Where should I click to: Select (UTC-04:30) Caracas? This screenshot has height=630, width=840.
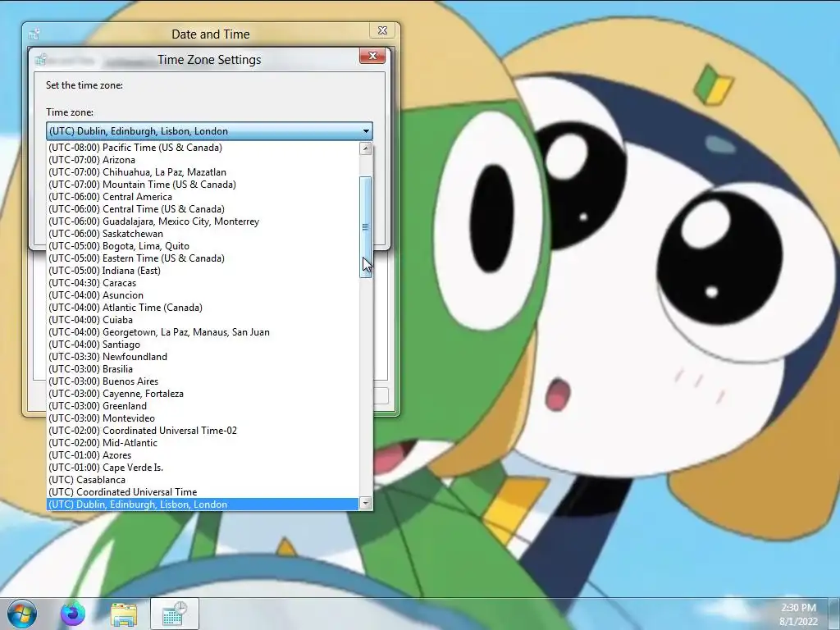pos(203,283)
